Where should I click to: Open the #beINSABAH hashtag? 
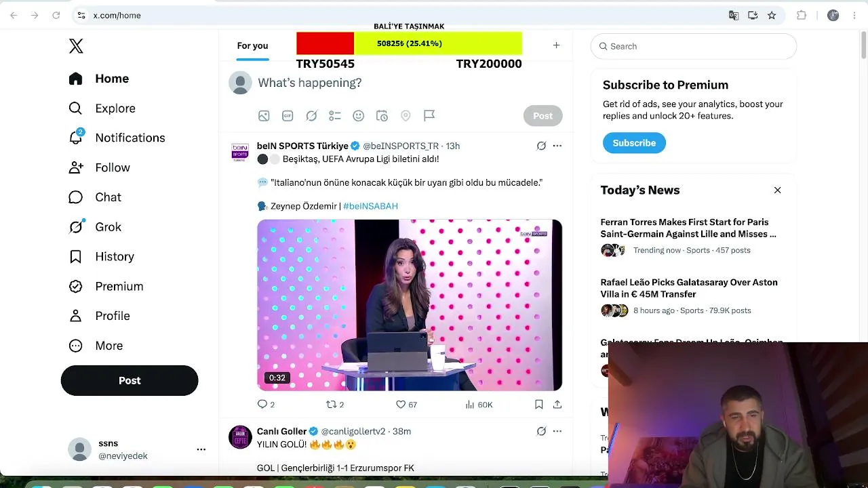370,206
